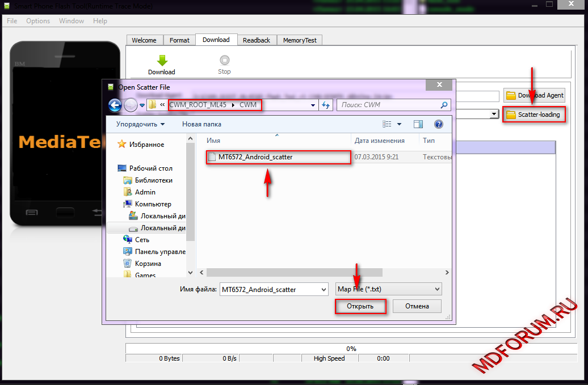Click horizontal scrollbar right arrow

[447, 272]
